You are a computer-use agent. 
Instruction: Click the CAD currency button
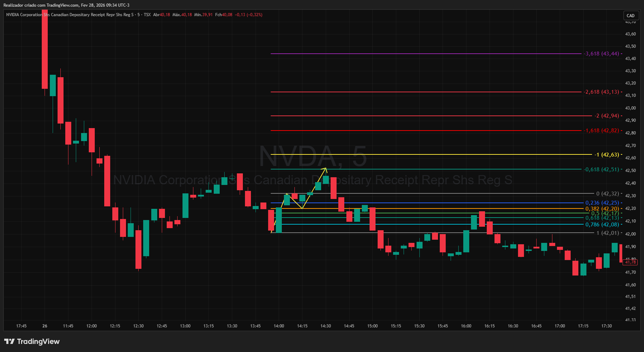[631, 15]
